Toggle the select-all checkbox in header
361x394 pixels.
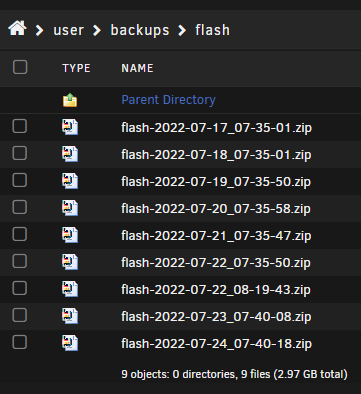click(x=20, y=67)
